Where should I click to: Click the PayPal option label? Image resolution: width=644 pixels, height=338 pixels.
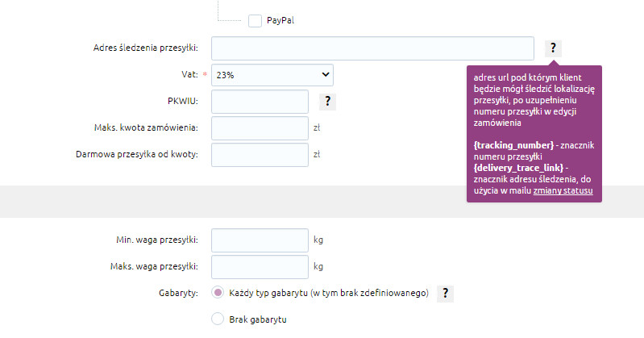[280, 20]
